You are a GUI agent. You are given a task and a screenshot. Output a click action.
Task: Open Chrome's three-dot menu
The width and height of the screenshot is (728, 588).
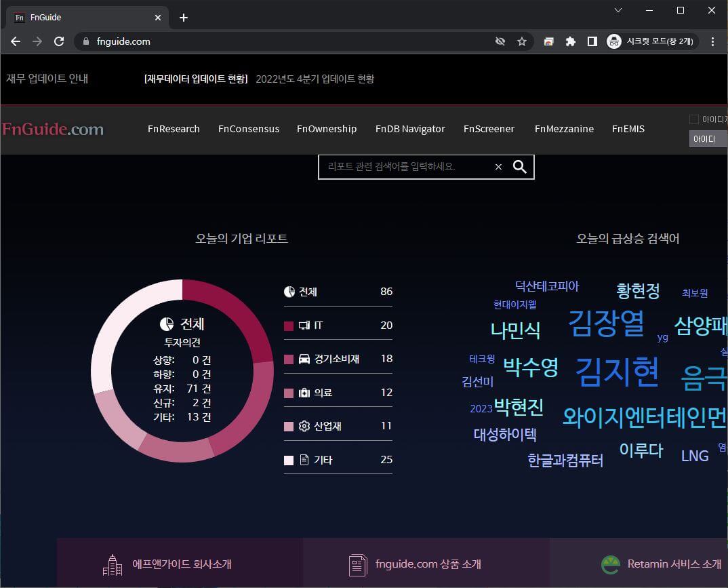tap(712, 41)
